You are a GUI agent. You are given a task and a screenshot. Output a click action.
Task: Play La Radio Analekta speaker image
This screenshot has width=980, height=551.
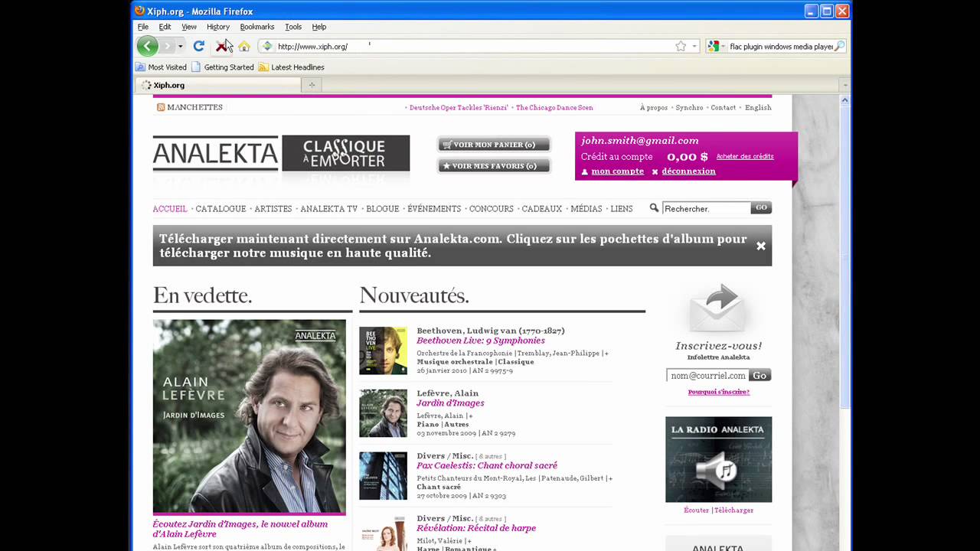[718, 459]
